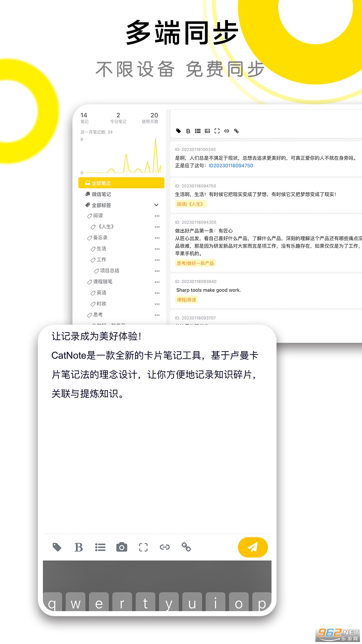The height and width of the screenshot is (644, 362).
Task: Add a tag in mobile editor
Action: tap(57, 547)
